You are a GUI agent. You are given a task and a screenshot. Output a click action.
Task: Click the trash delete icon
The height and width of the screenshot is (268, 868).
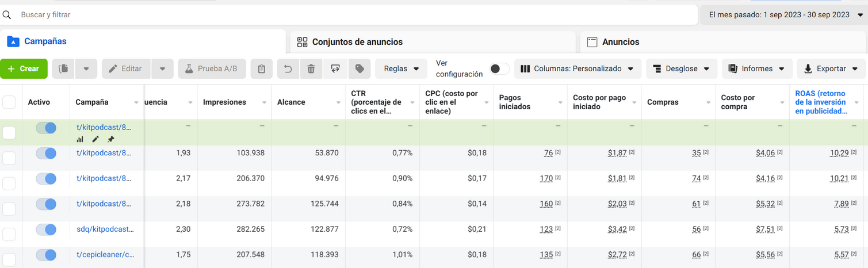coord(311,68)
